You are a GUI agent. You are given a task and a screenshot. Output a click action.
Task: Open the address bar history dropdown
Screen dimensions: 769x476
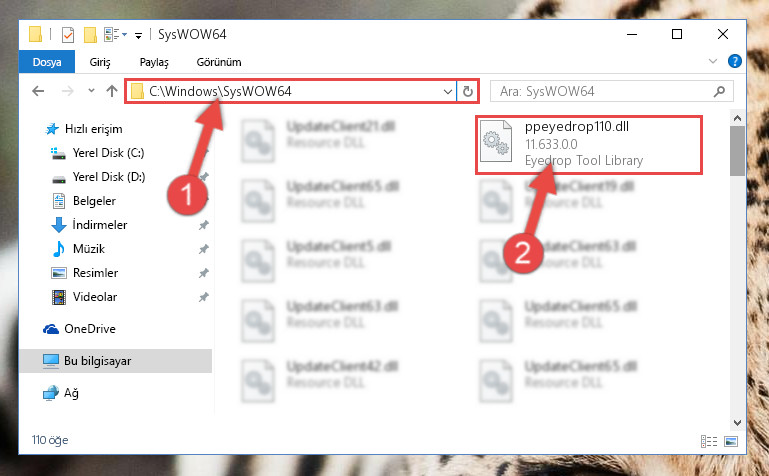[x=447, y=92]
